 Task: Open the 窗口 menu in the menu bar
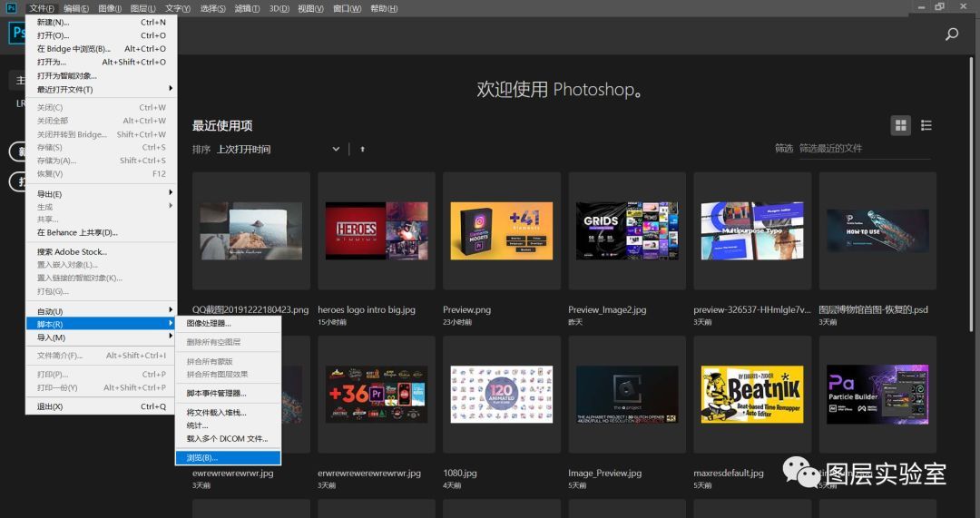coord(347,8)
